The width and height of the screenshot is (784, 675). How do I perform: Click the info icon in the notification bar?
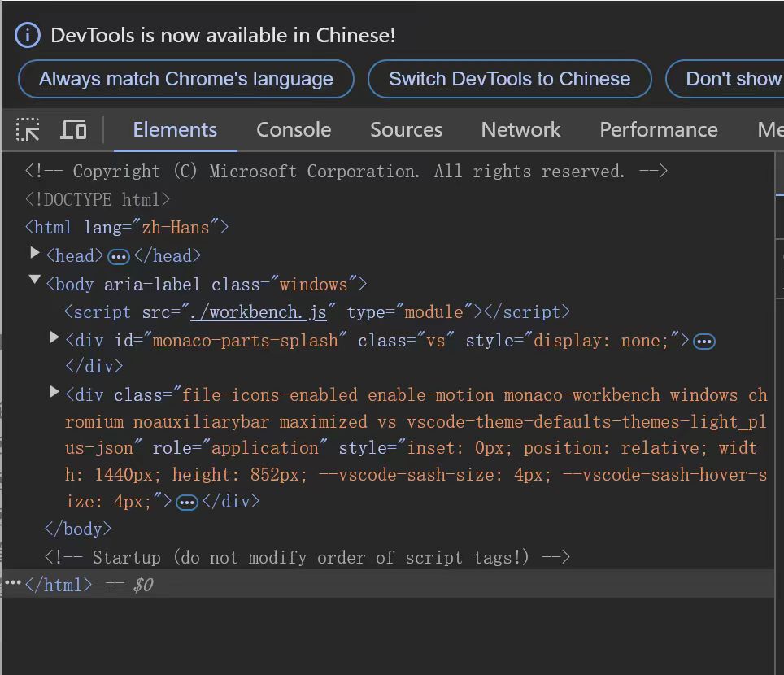pyautogui.click(x=28, y=35)
